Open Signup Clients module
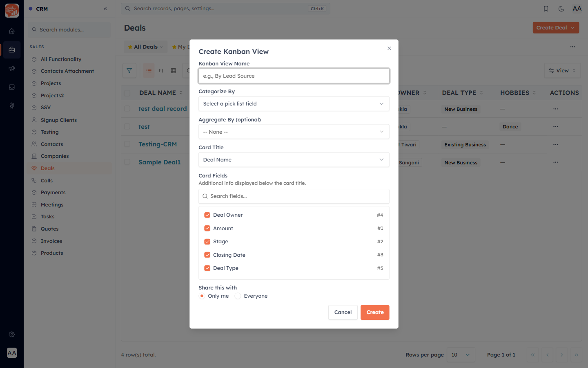588x368 pixels. 59,120
